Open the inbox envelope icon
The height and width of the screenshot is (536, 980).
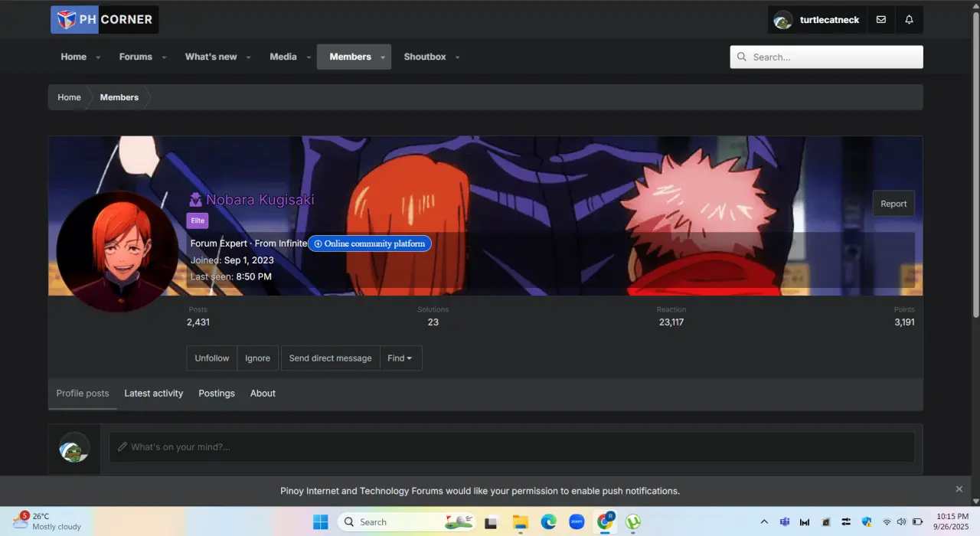coord(881,20)
